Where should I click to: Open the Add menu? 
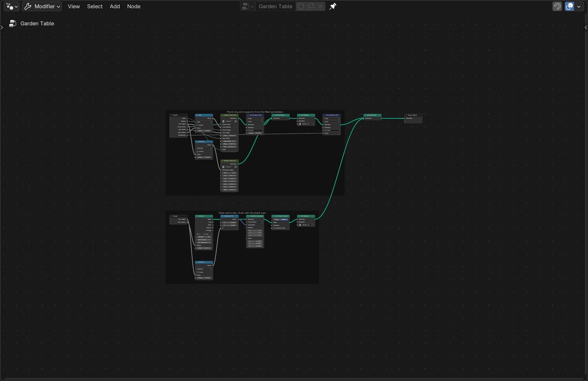[x=115, y=6]
